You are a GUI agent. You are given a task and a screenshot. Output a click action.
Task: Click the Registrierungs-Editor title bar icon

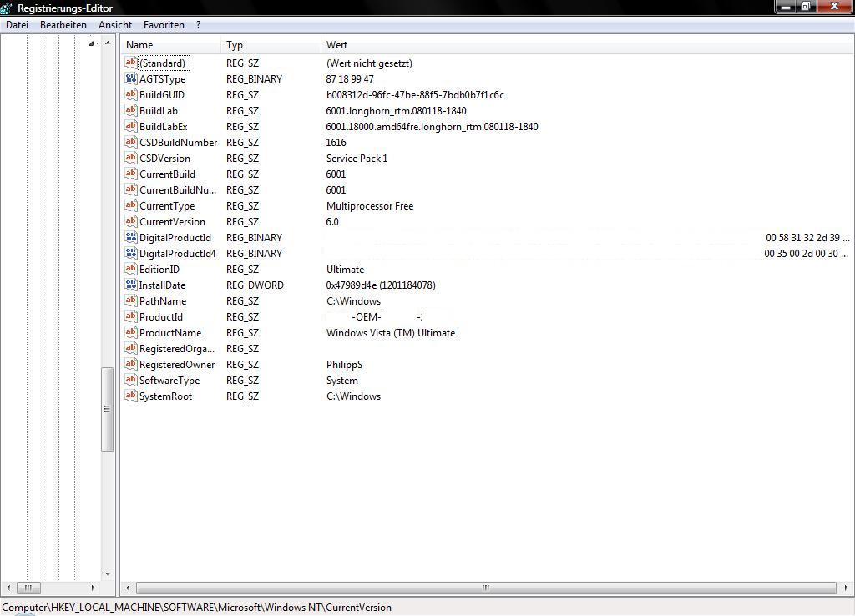coord(6,8)
